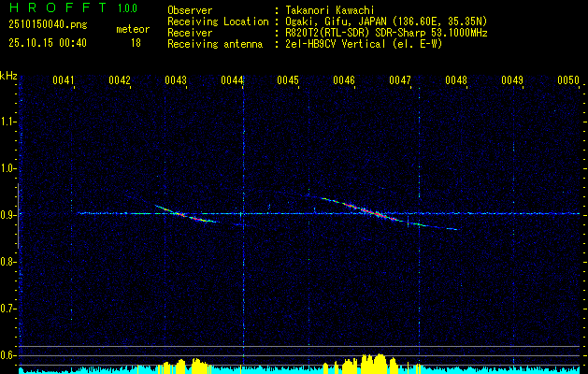The height and width of the screenshot is (374, 588).
Task: Click the meteor count label
Action: pyautogui.click(x=133, y=29)
